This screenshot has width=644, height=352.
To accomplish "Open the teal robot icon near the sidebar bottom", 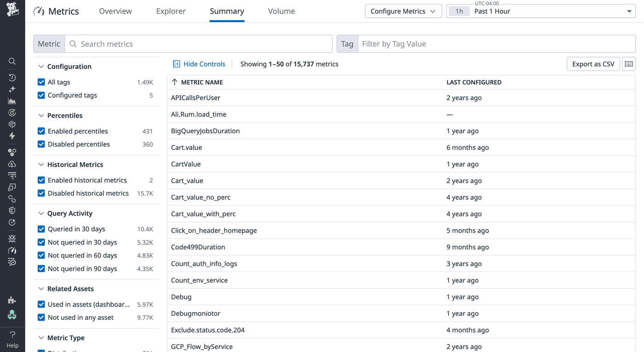I will point(11,315).
